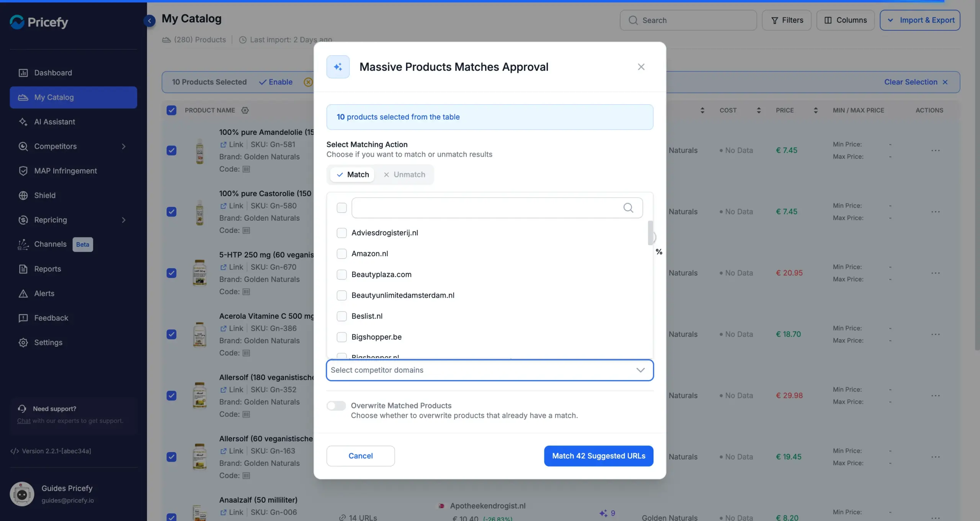Image resolution: width=980 pixels, height=521 pixels.
Task: Uncheck the 5-HTP 250 mg row
Action: (x=171, y=273)
